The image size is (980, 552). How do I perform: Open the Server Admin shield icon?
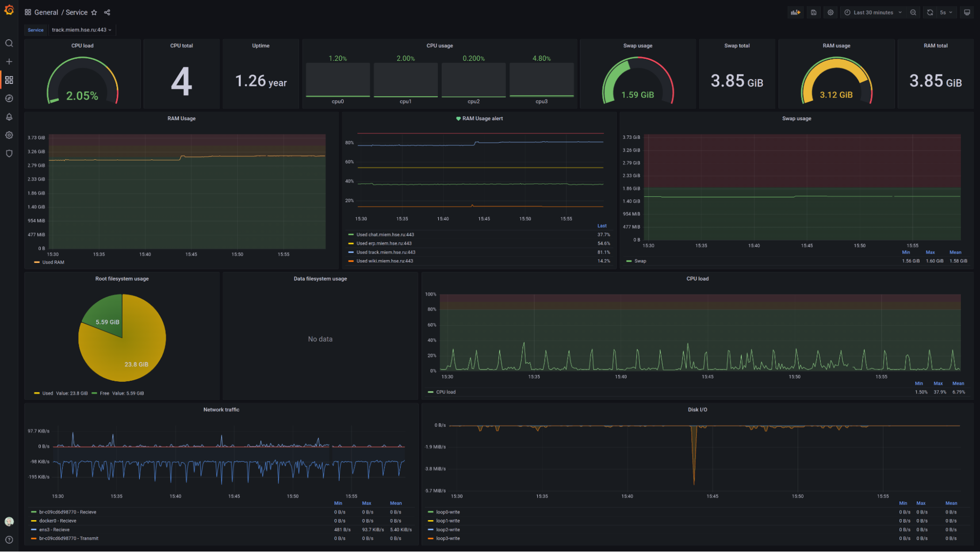pos(9,154)
